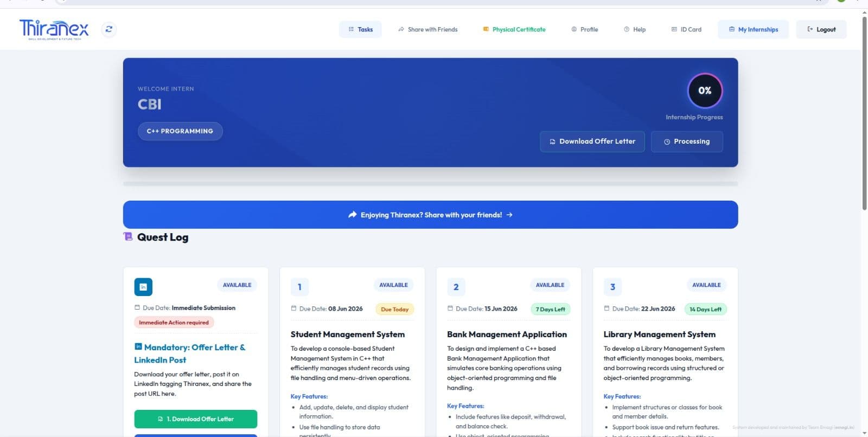This screenshot has width=868, height=437.
Task: Click the 0% internship progress circle
Action: (x=705, y=91)
